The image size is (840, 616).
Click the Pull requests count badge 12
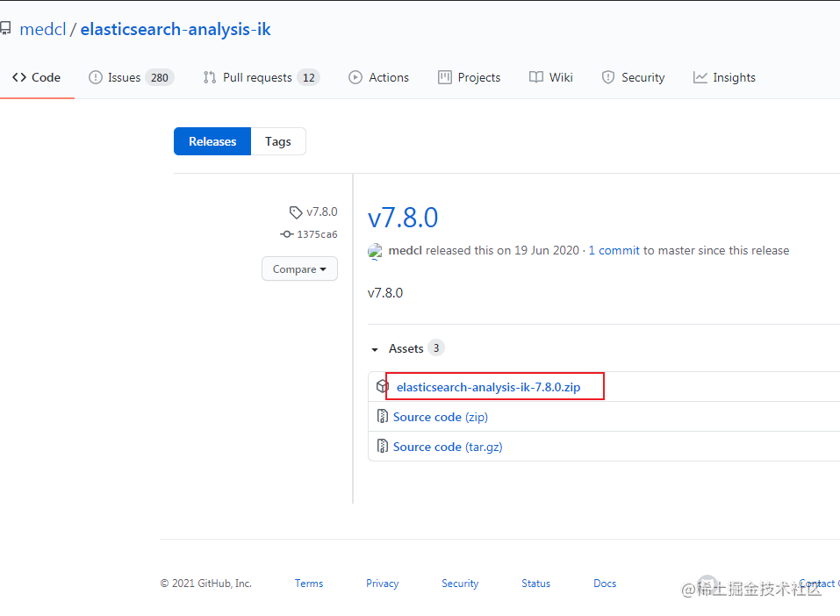click(309, 78)
